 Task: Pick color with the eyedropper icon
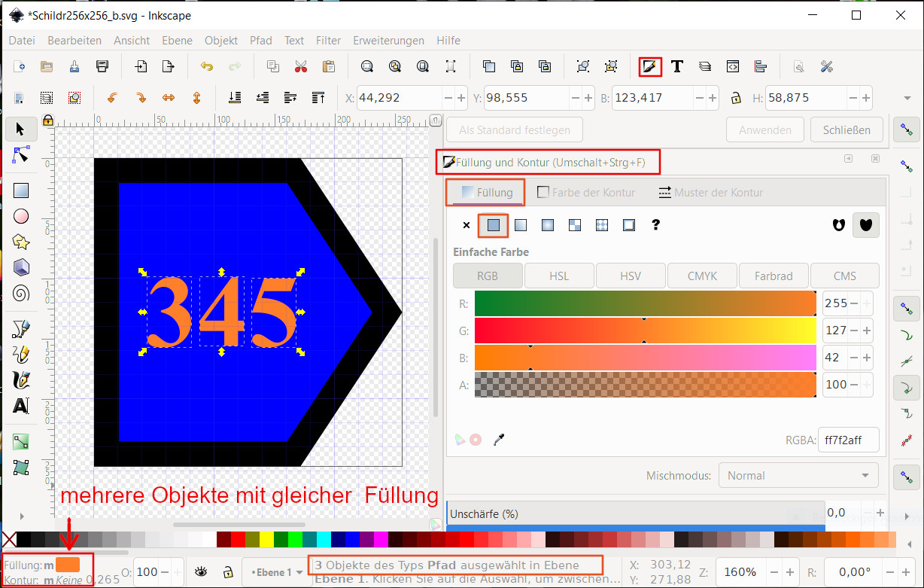pos(498,440)
